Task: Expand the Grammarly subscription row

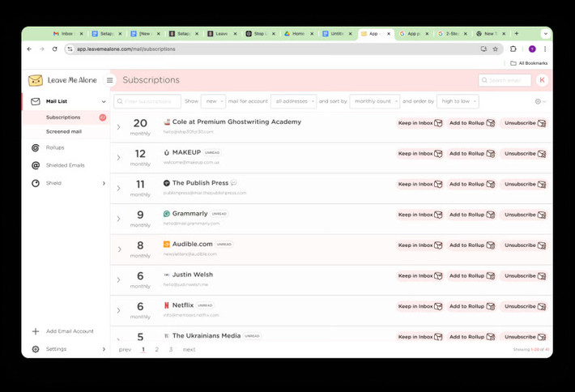Action: (x=118, y=219)
